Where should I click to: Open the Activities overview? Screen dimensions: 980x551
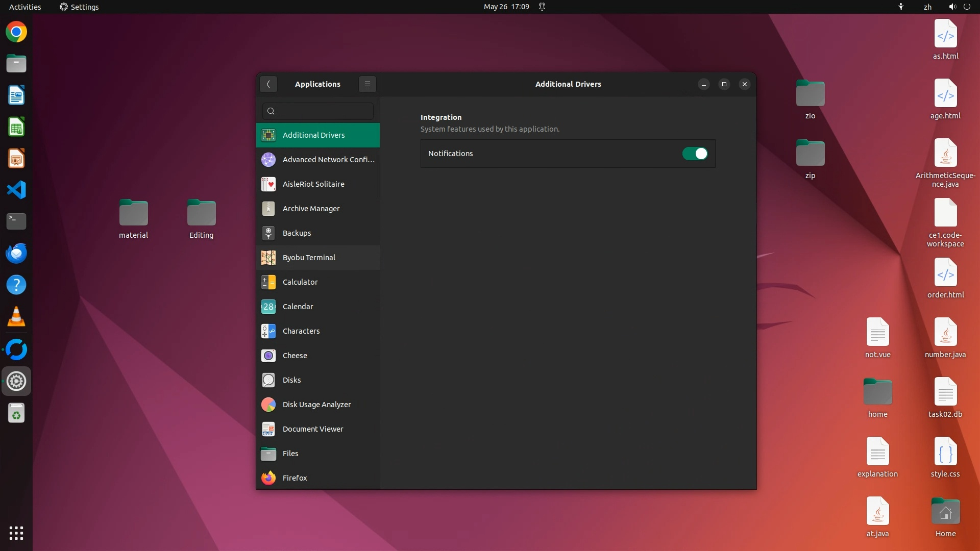click(25, 7)
